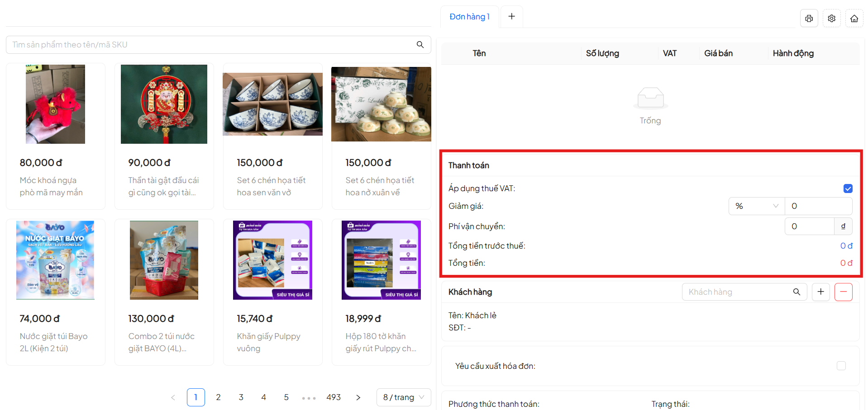Go to page 3 of products
This screenshot has height=410, width=868.
click(x=241, y=397)
